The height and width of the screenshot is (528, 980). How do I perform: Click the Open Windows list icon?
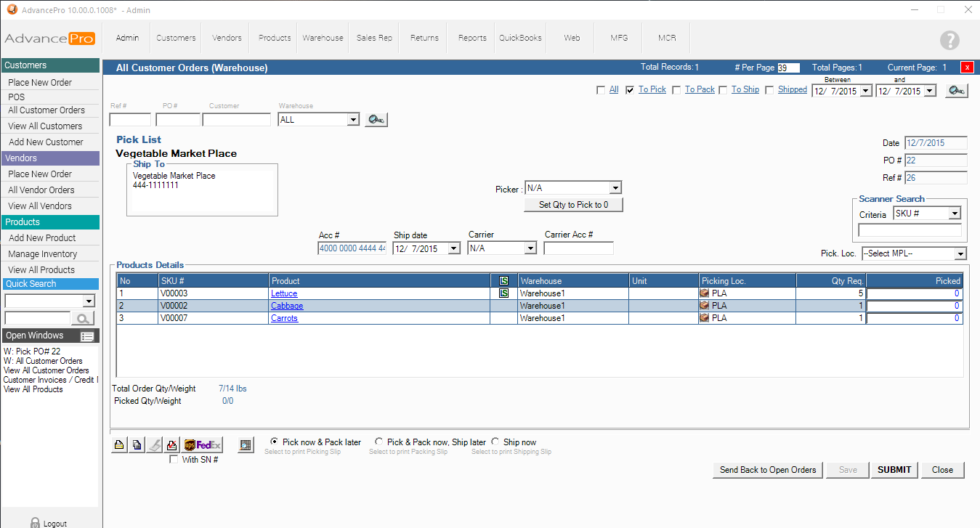87,336
